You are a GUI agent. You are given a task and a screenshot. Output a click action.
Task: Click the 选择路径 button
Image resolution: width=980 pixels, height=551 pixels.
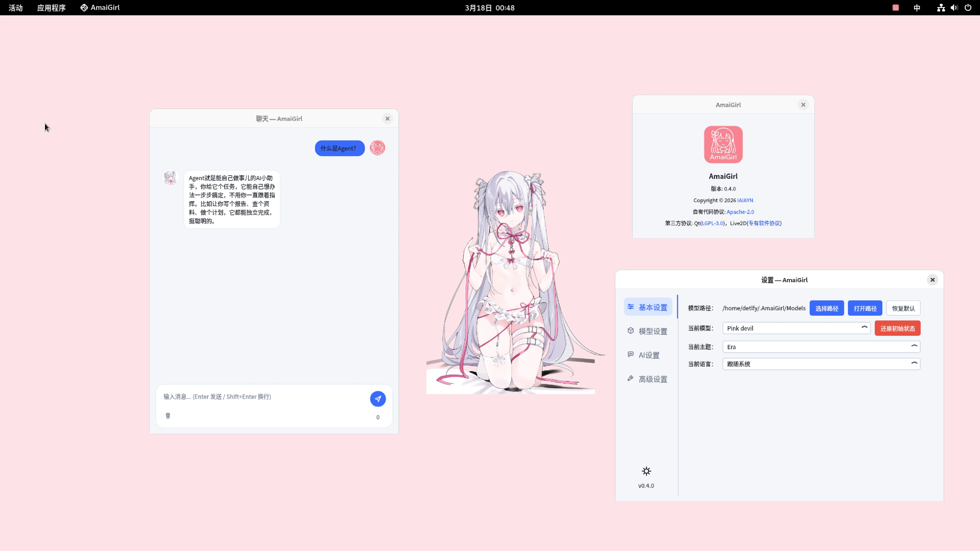(x=827, y=308)
